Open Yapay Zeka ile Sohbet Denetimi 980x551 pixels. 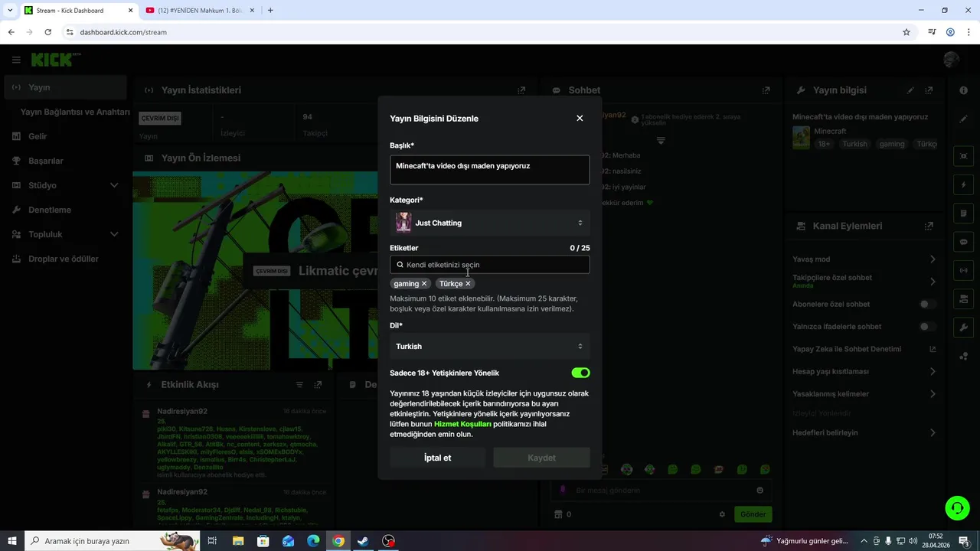point(864,349)
